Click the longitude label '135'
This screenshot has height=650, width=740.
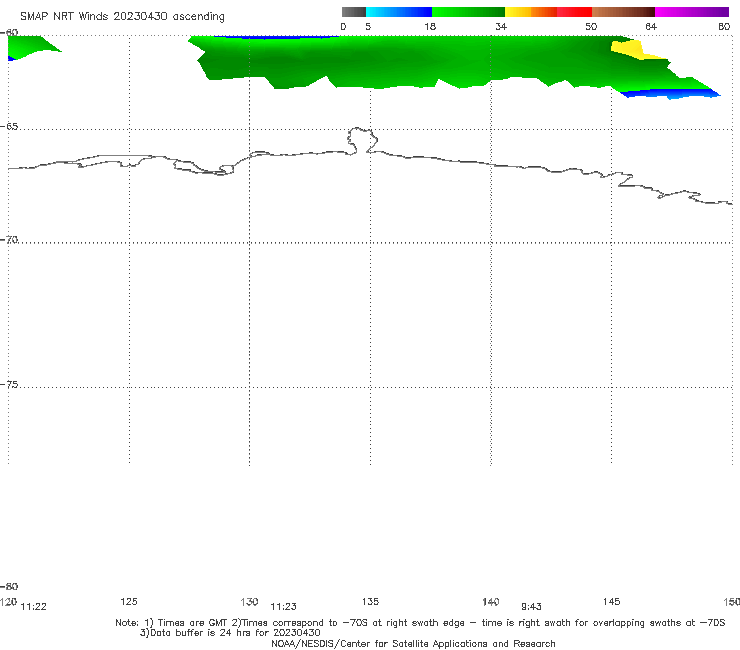click(370, 601)
